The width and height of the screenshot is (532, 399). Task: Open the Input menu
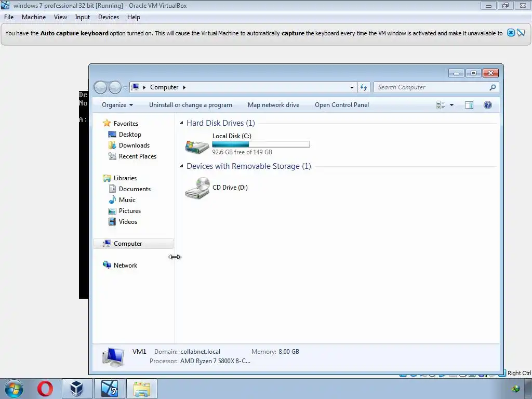click(83, 17)
